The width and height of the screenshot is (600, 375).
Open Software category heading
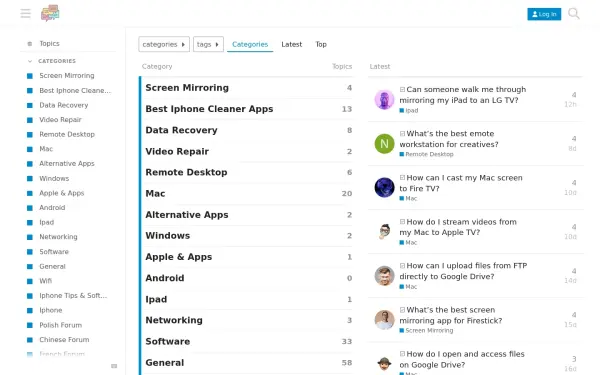click(x=168, y=342)
